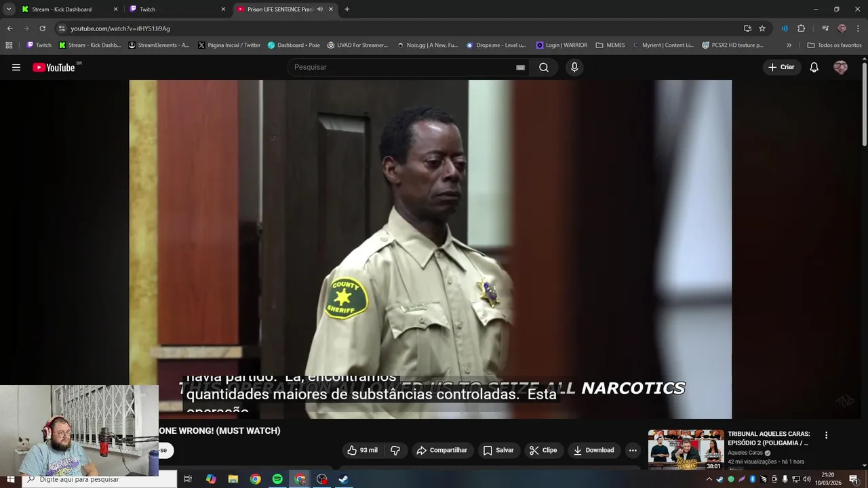Open the tab search dropdown

coord(9,9)
